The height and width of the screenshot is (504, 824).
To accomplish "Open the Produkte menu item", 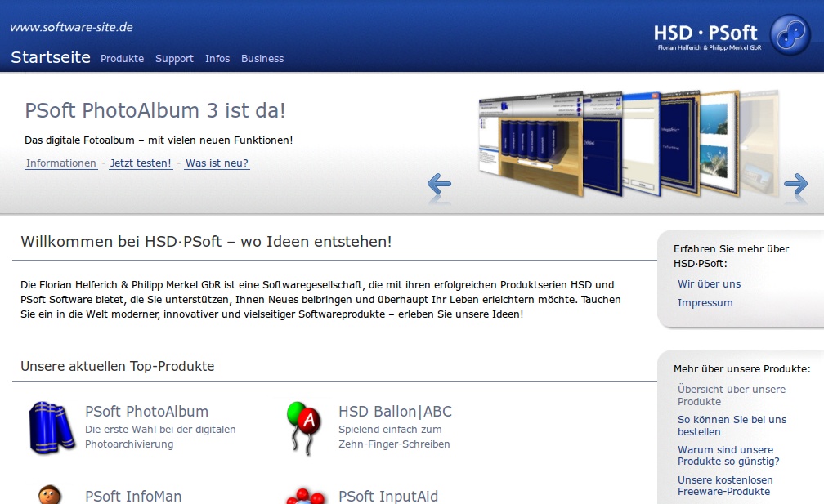I will [x=122, y=59].
